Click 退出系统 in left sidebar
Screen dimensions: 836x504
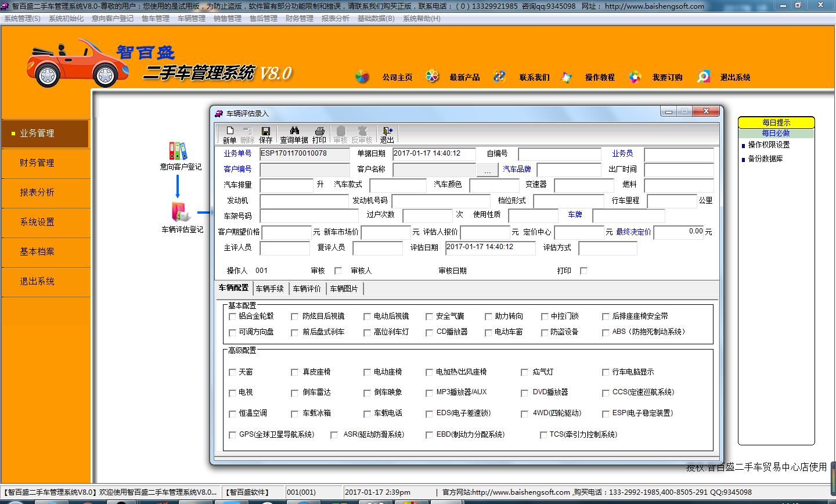[45, 282]
